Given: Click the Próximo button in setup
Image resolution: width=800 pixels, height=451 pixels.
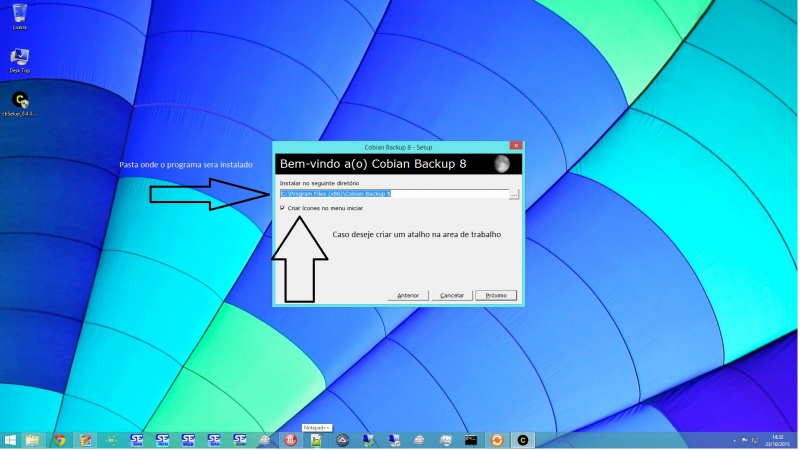Looking at the screenshot, I should (496, 295).
